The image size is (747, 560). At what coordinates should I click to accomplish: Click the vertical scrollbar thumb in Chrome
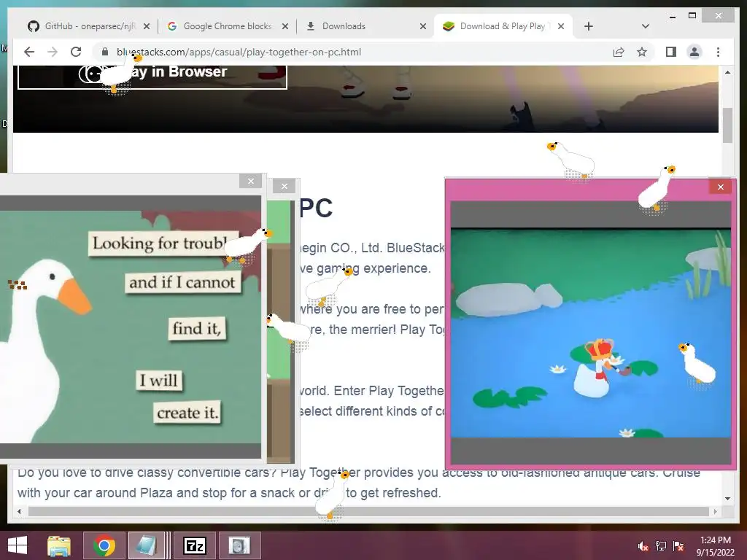pos(727,125)
